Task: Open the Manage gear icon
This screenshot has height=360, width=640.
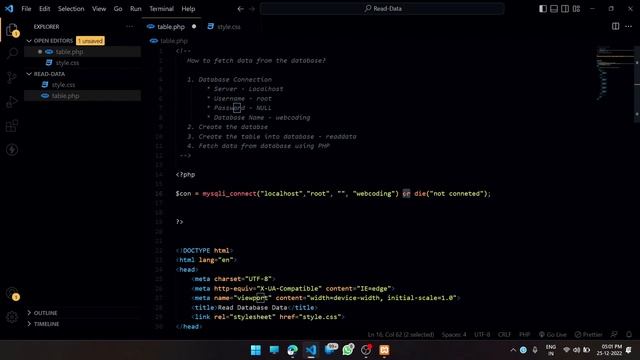Action: tap(12, 317)
